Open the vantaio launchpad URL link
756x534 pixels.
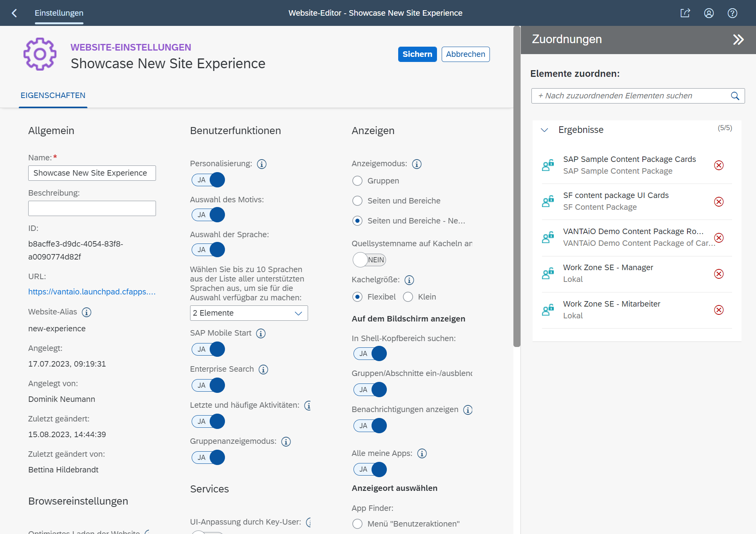coord(92,292)
